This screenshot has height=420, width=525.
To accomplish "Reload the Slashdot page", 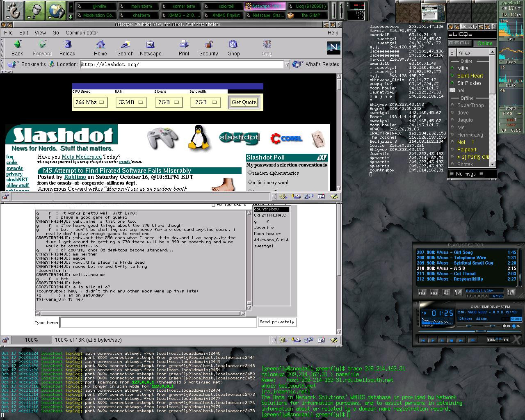I will click(67, 48).
